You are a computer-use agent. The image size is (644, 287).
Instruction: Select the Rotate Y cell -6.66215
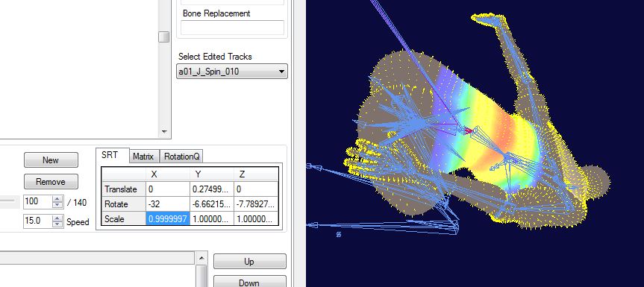click(211, 204)
